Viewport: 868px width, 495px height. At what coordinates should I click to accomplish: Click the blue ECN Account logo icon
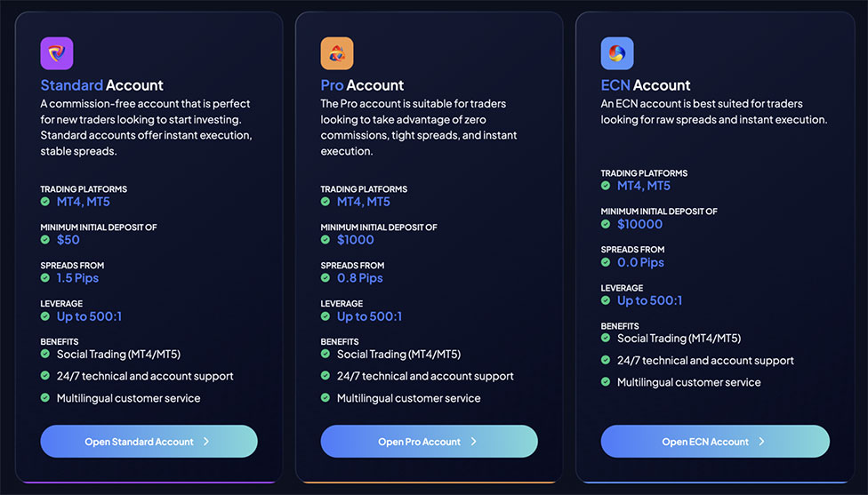pos(617,53)
